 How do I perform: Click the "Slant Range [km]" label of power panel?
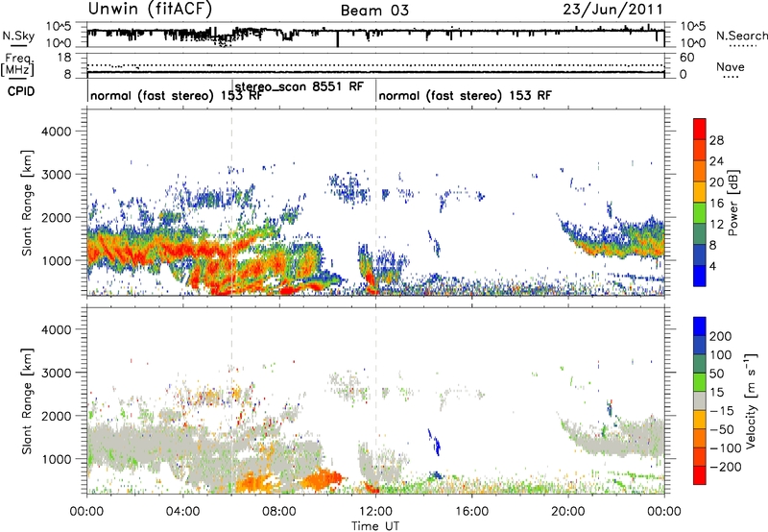click(x=27, y=203)
